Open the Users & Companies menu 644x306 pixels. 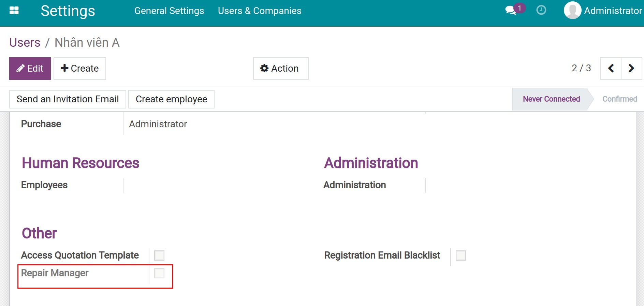click(260, 11)
